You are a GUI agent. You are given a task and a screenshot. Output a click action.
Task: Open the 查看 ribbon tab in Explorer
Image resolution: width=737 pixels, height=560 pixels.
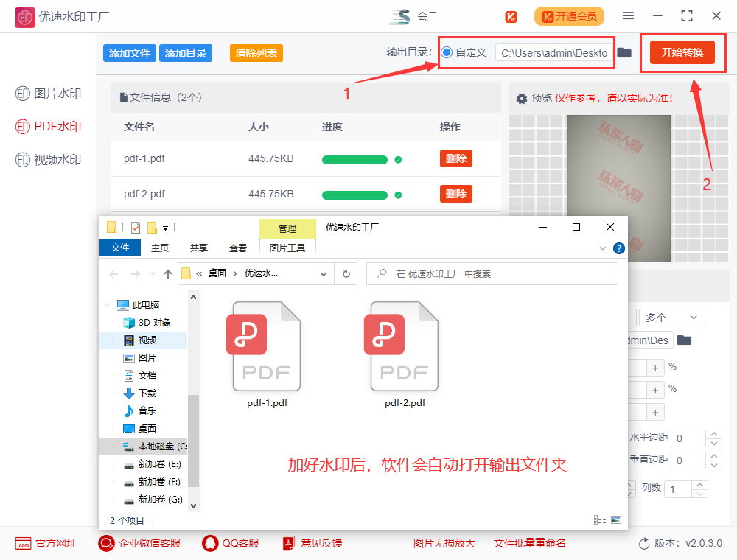click(x=238, y=248)
